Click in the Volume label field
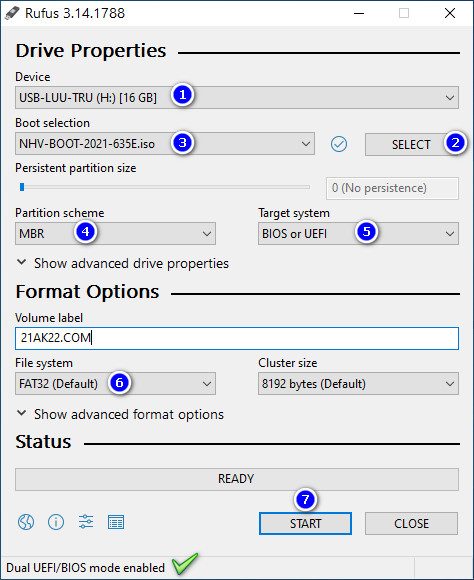 [x=237, y=338]
